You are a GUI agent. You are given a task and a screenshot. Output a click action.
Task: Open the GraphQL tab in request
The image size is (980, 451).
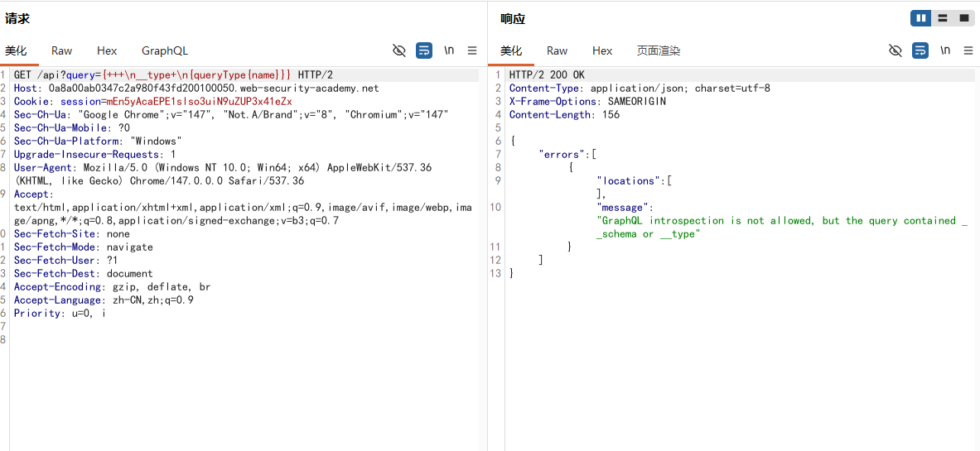coord(165,51)
